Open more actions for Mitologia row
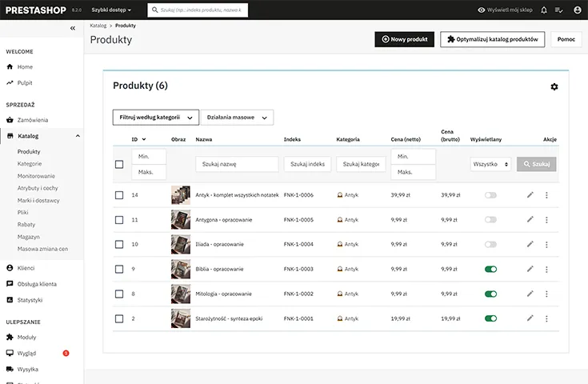 point(546,294)
